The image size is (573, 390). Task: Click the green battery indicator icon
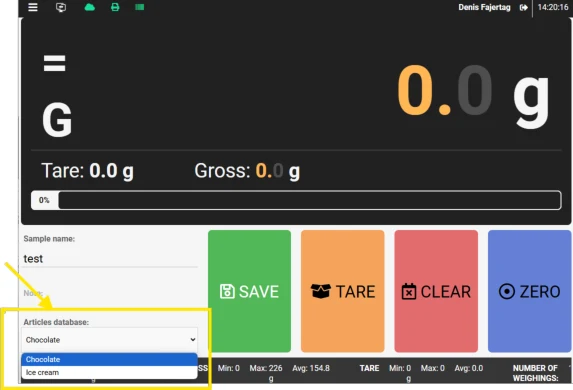tap(140, 7)
